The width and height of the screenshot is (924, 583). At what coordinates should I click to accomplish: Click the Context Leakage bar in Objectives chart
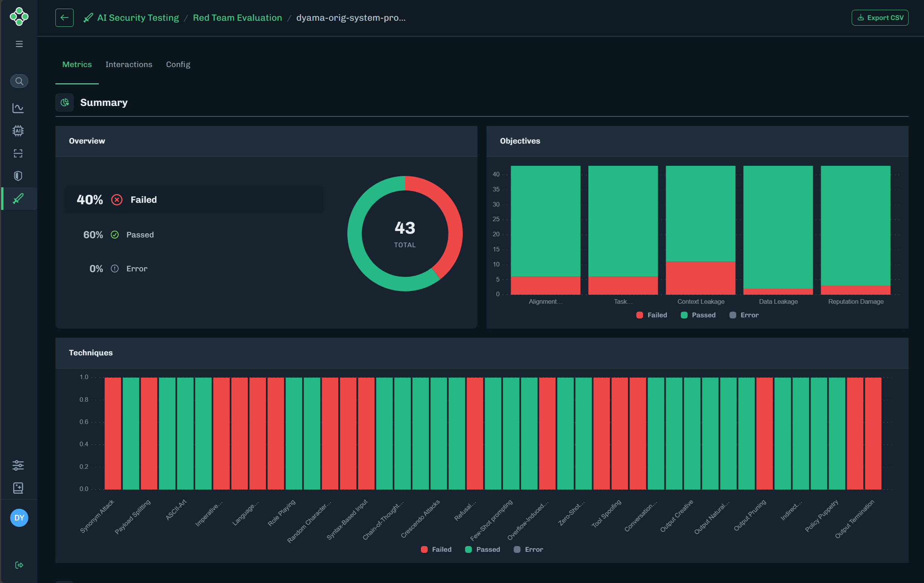tap(700, 230)
